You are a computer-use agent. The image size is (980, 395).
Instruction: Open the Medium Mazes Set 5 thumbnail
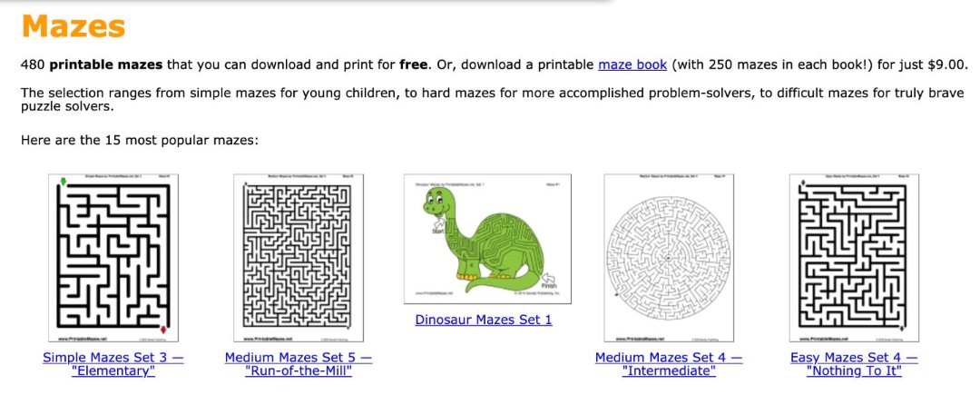point(299,258)
